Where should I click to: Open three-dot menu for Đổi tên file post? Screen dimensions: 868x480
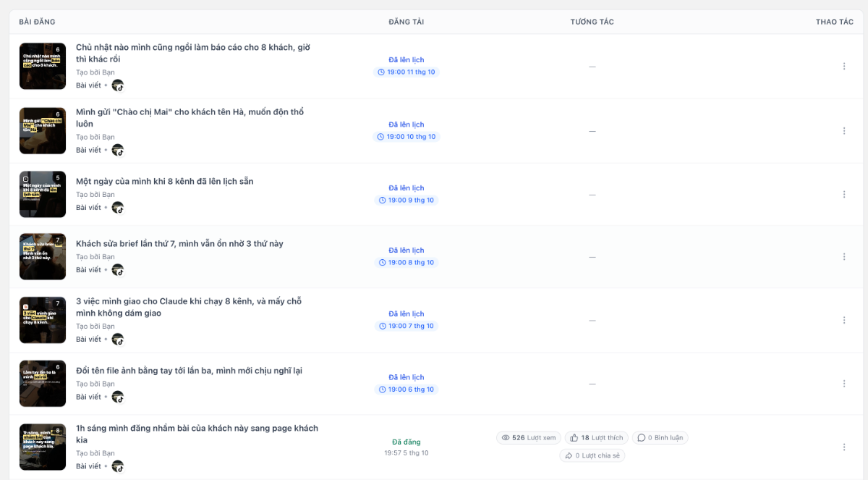(x=843, y=384)
